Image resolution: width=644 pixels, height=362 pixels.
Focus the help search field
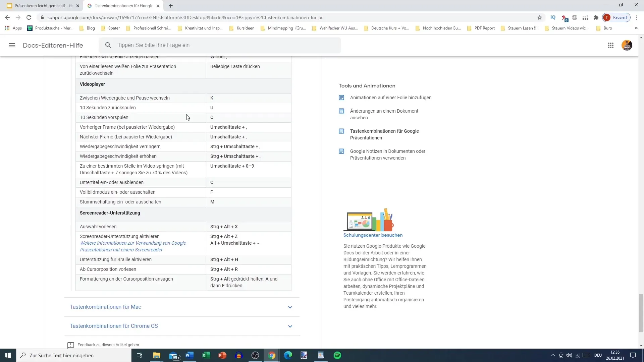(220, 45)
